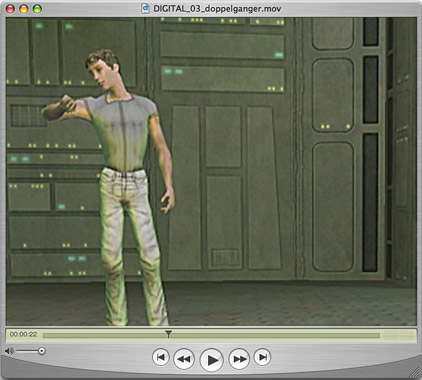This screenshot has width=422, height=380.
Task: Start playback with the Play button
Action: coord(211,360)
